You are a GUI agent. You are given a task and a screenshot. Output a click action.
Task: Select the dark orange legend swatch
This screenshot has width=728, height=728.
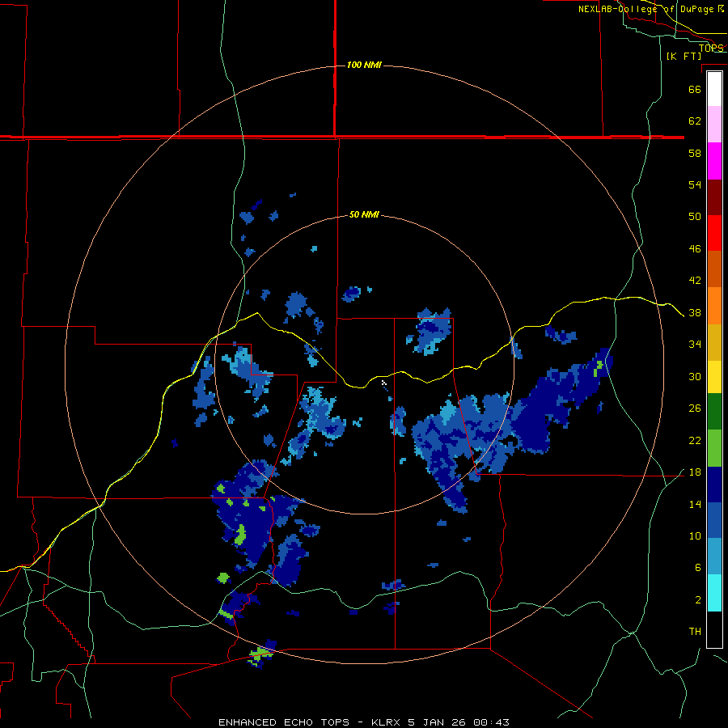[714, 269]
